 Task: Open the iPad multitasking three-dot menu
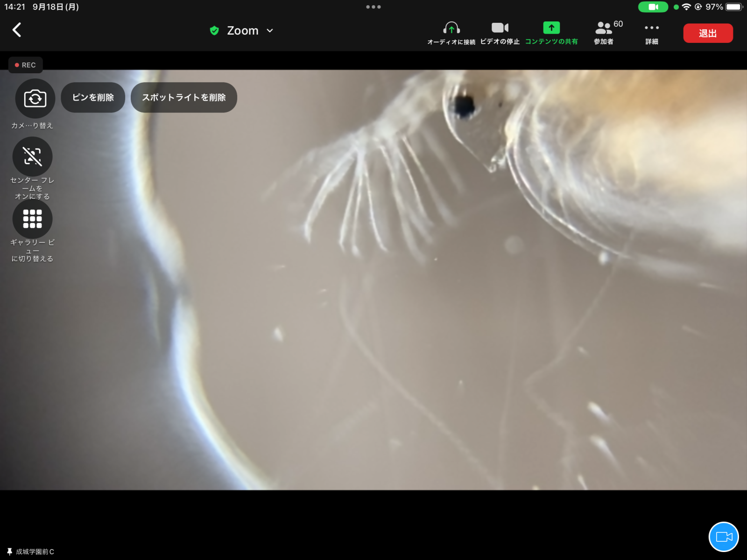click(373, 7)
